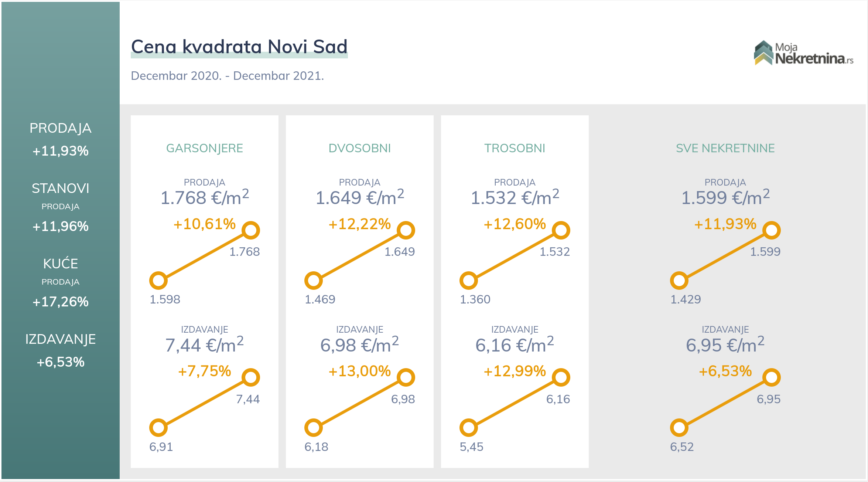868x482 pixels.
Task: Click the Garsonjere rental chart end point 7,44
Action: [251, 377]
